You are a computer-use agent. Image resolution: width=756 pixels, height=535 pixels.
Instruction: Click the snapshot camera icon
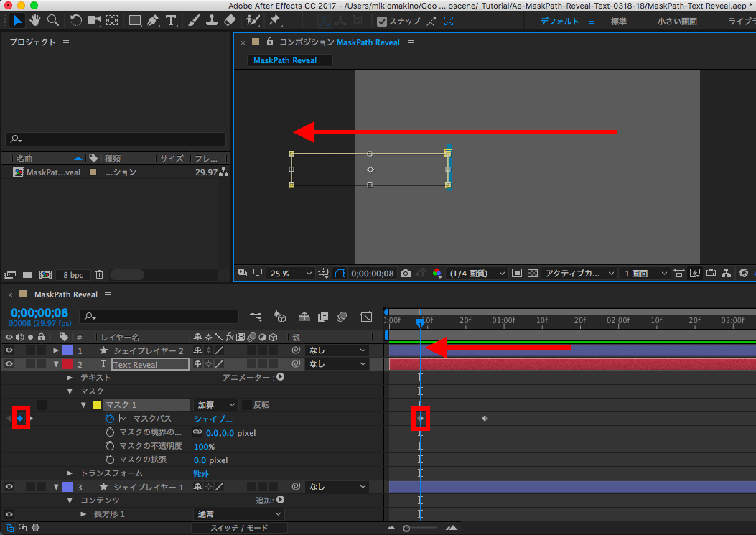pos(406,274)
